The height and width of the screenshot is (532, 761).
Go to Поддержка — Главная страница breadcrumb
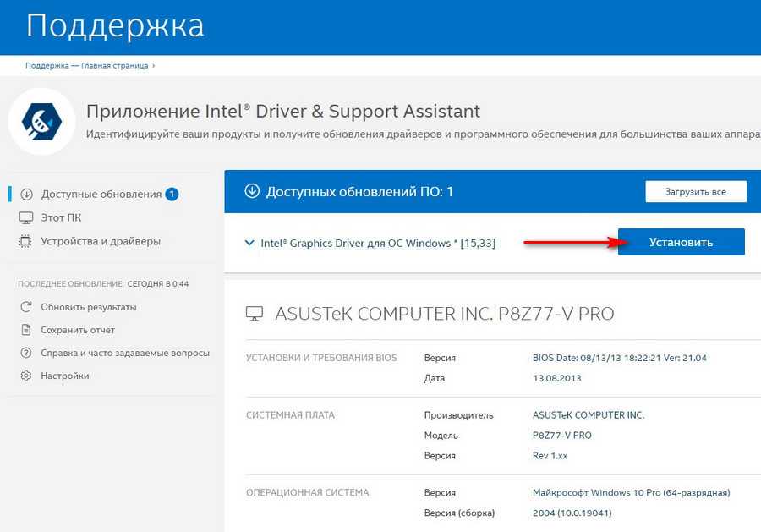[x=87, y=65]
